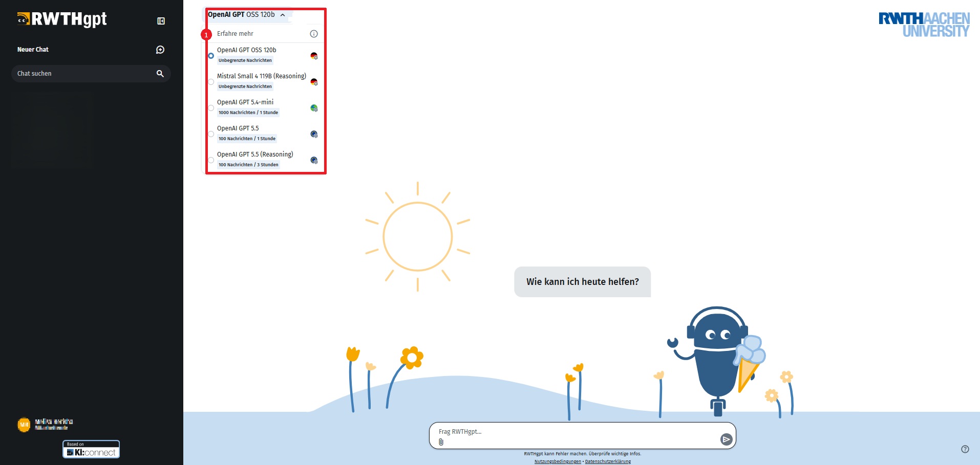Send the message with the arrow icon
The height and width of the screenshot is (465, 980).
(726, 439)
